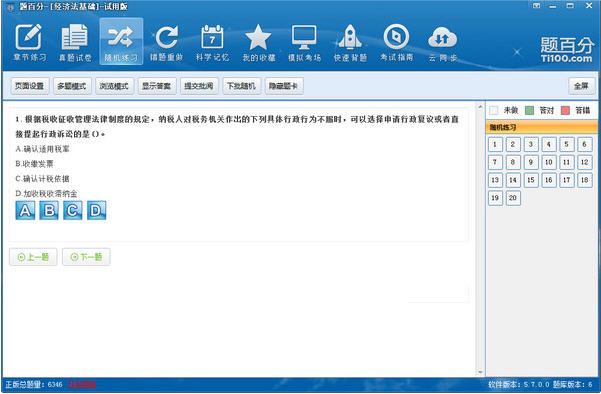
Task: Go to 上一题 previous question
Action: click(x=33, y=257)
